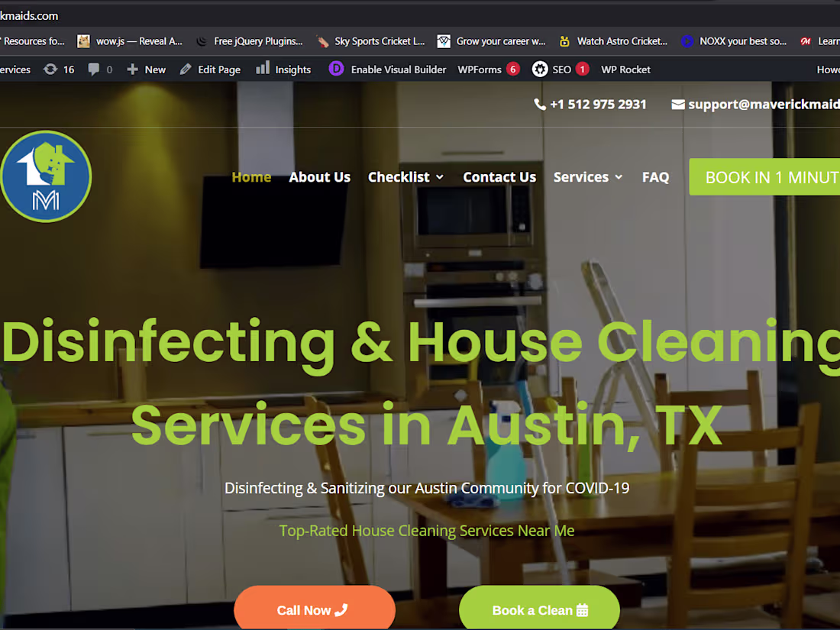The width and height of the screenshot is (840, 630).
Task: Open WordPress updates showing 16 pending
Action: (x=58, y=69)
